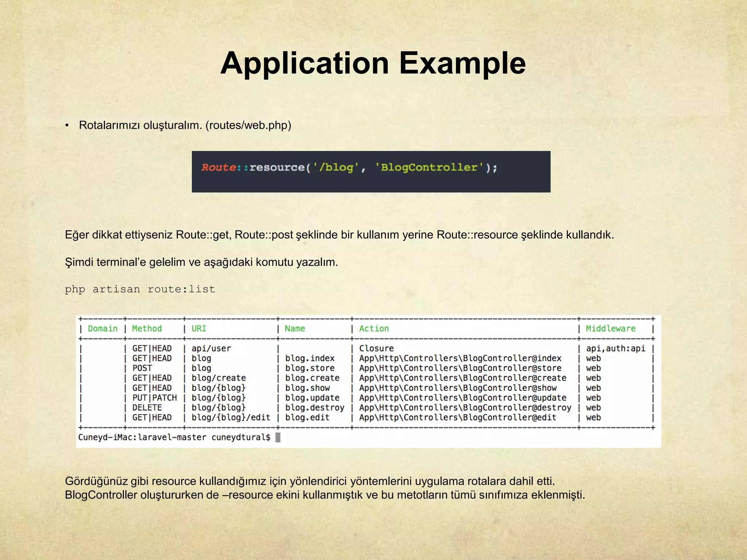The image size is (747, 560).
Task: Click the 'BlogController@destroy' action cell
Action: tap(465, 408)
